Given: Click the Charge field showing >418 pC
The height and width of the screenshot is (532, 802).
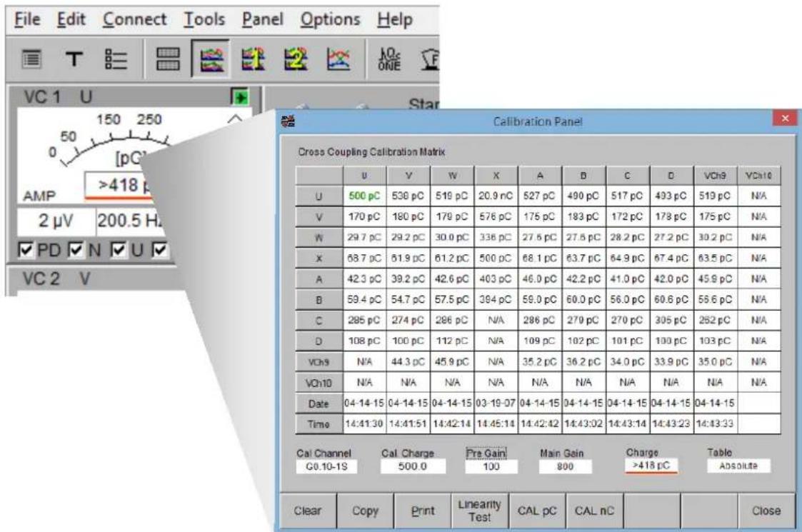Looking at the screenshot, I should pyautogui.click(x=651, y=466).
